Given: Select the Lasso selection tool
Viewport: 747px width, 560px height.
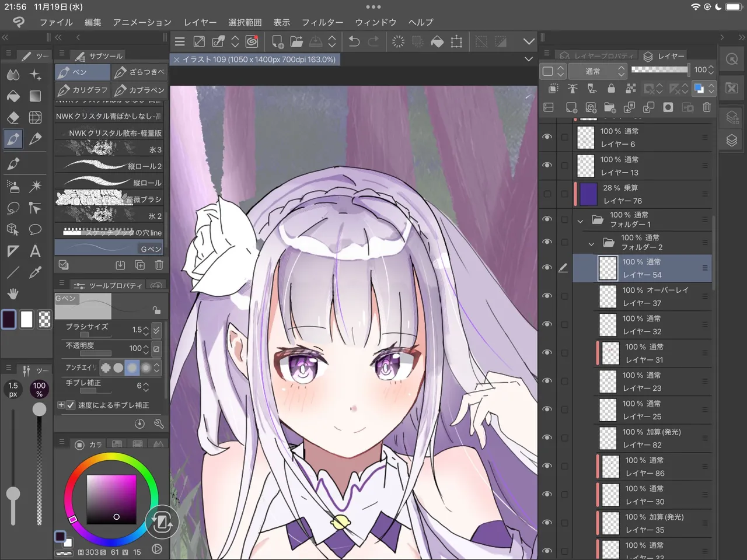Looking at the screenshot, I should (x=13, y=208).
